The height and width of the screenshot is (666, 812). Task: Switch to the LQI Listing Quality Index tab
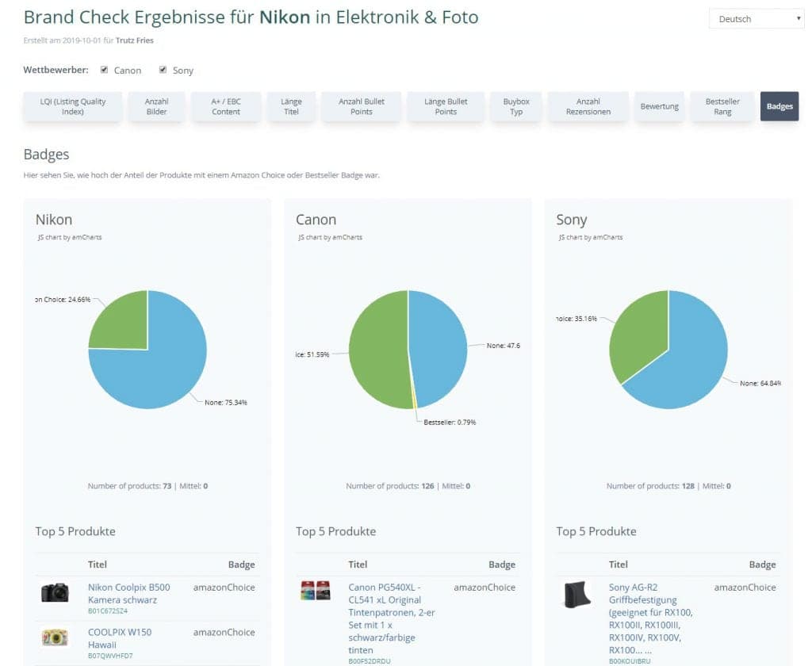point(73,107)
